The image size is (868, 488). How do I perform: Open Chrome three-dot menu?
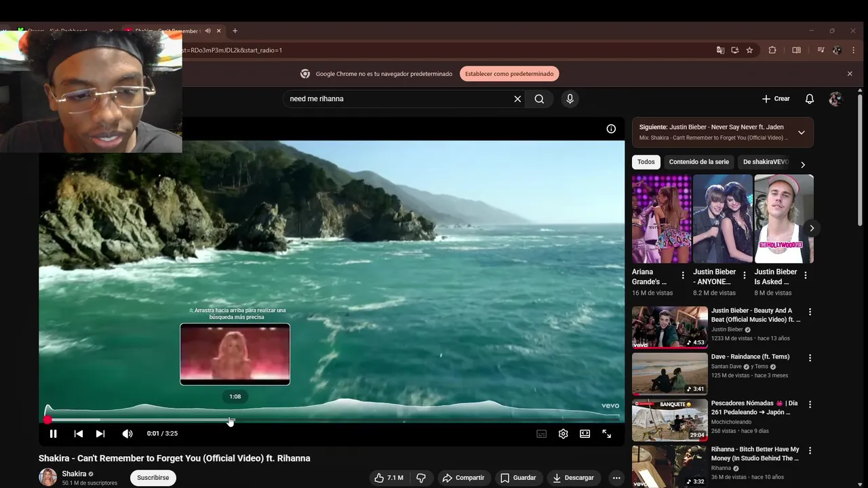[853, 50]
